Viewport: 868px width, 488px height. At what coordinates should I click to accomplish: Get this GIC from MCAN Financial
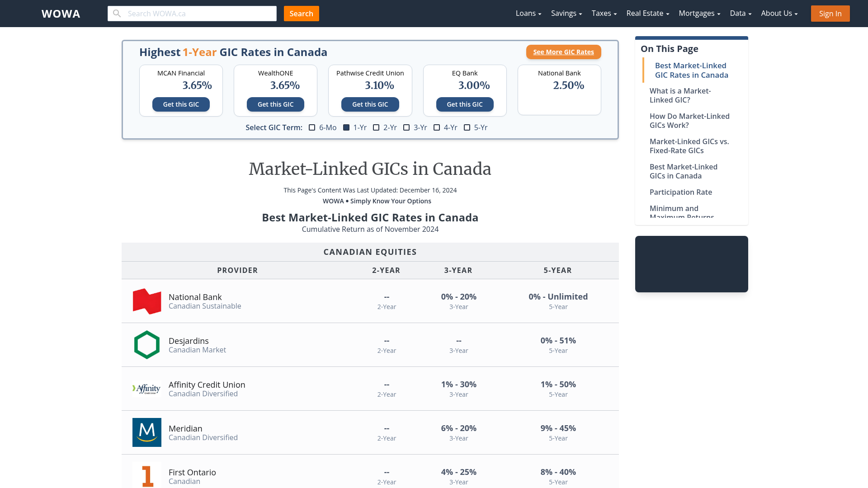[x=181, y=104]
